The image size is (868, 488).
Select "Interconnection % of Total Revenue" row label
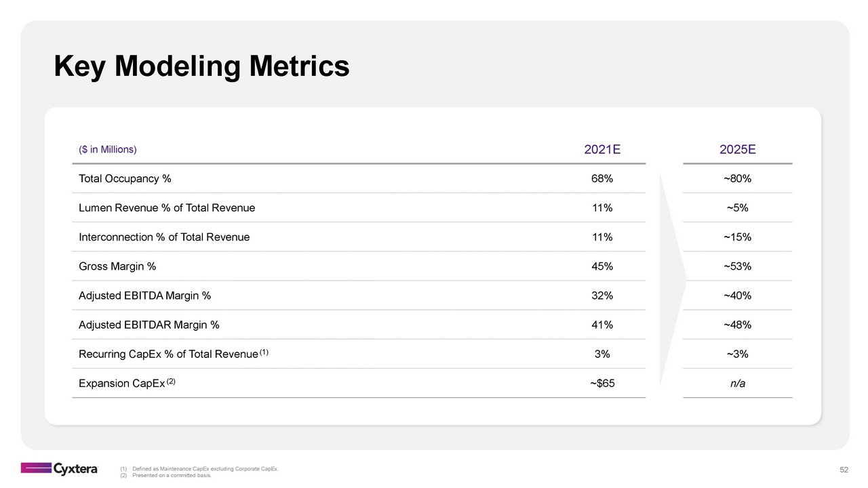click(x=164, y=237)
